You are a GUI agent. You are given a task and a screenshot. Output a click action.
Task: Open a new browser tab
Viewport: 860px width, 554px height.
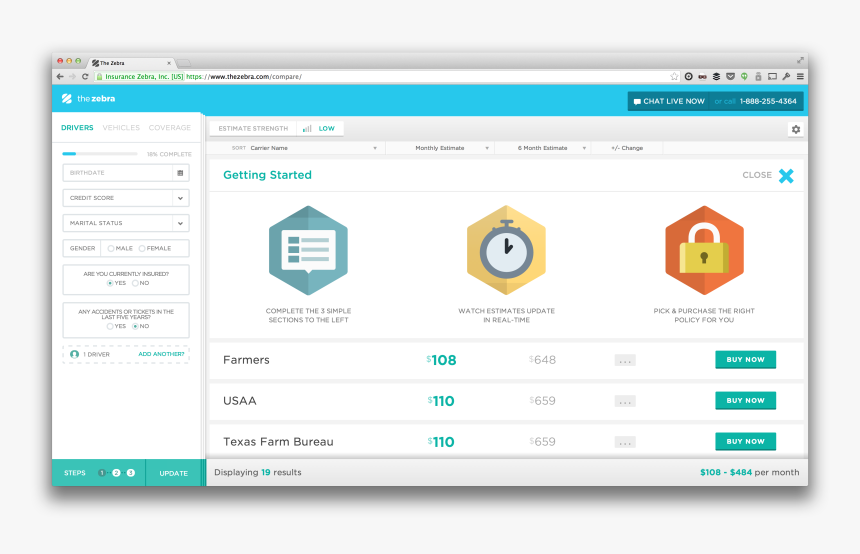(184, 63)
